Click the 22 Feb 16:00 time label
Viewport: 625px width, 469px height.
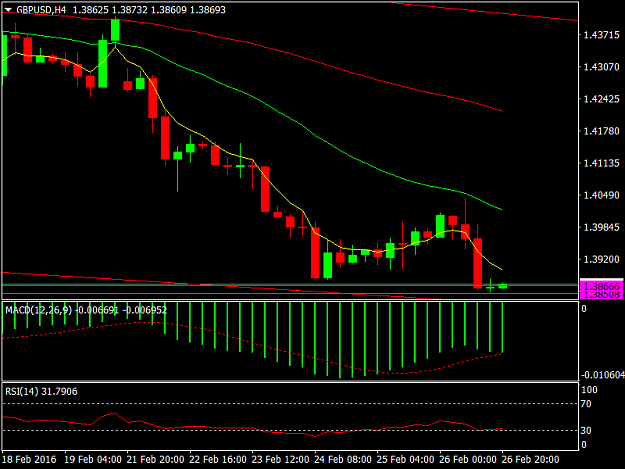pyautogui.click(x=218, y=459)
